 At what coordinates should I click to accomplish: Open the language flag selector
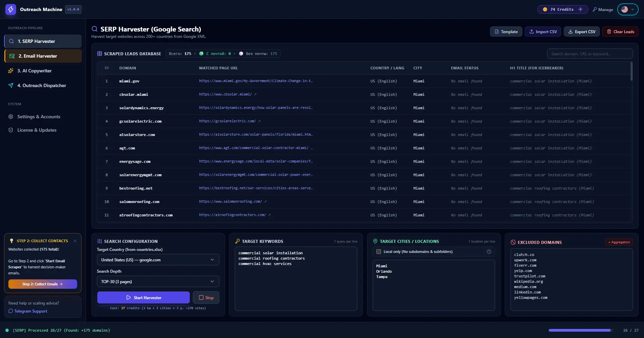pos(628,9)
